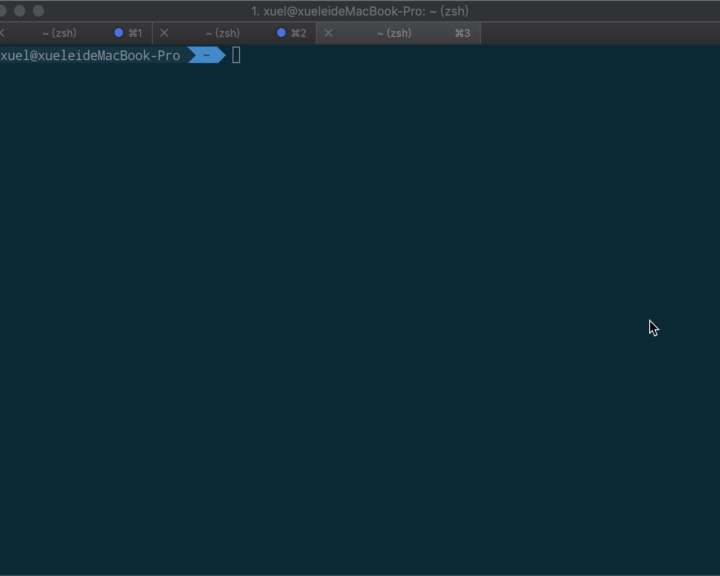Close the second zsh tab
This screenshot has height=576, width=720.
click(164, 33)
